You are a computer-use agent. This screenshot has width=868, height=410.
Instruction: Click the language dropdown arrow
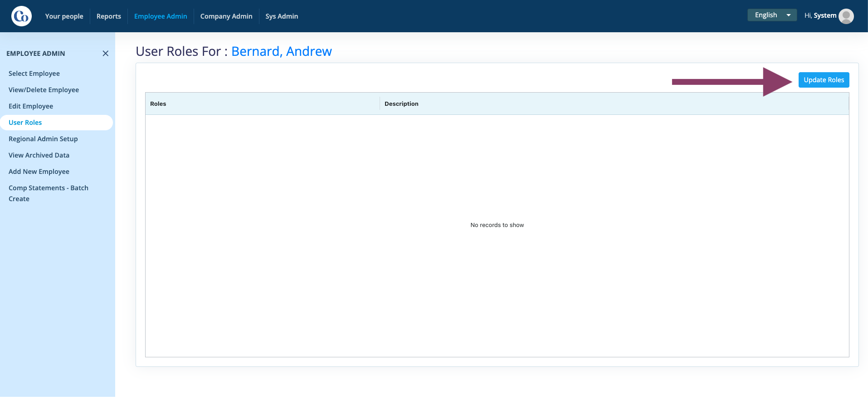point(789,15)
